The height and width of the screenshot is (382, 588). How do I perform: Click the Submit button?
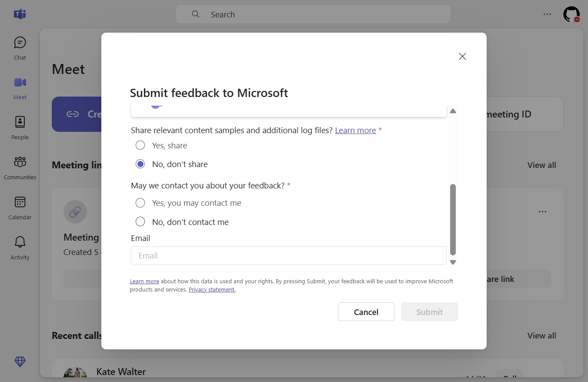[430, 312]
